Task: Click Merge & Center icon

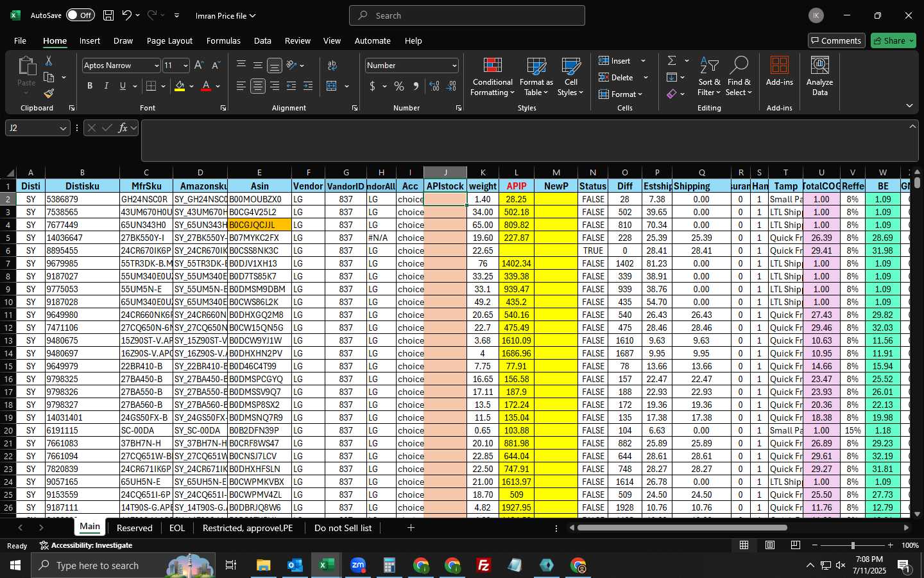Action: 332,86
